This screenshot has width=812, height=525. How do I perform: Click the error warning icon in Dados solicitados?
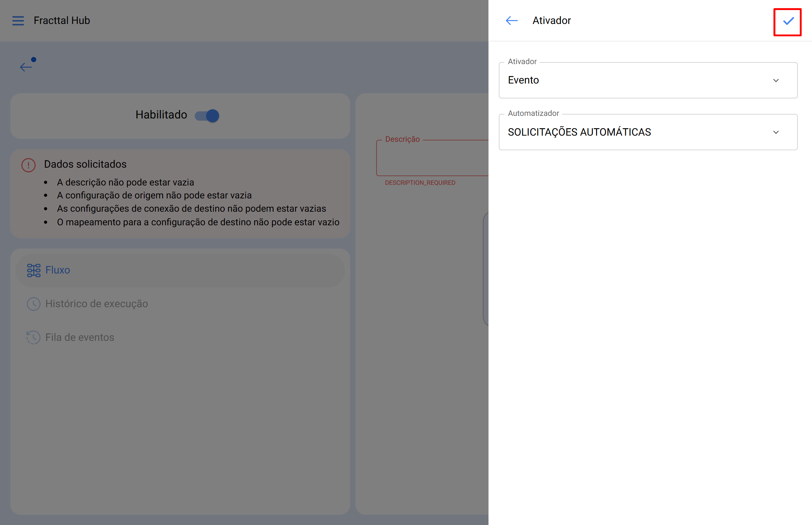pyautogui.click(x=28, y=165)
